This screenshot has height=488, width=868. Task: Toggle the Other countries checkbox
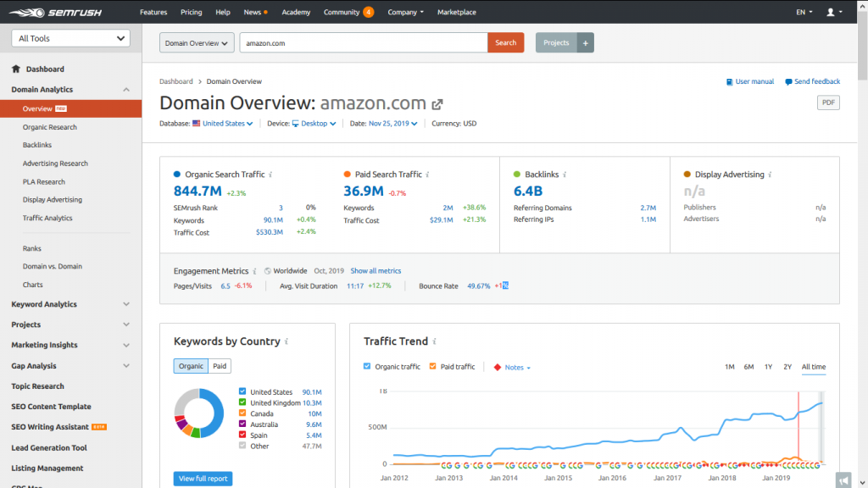pyautogui.click(x=242, y=446)
